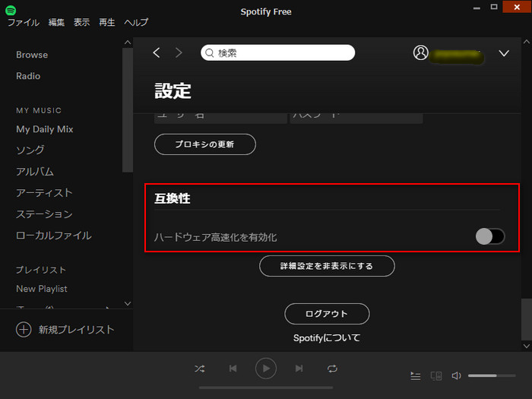Viewport: 532px width, 399px height.
Task: Open My Daily Mix
Action: (x=44, y=129)
